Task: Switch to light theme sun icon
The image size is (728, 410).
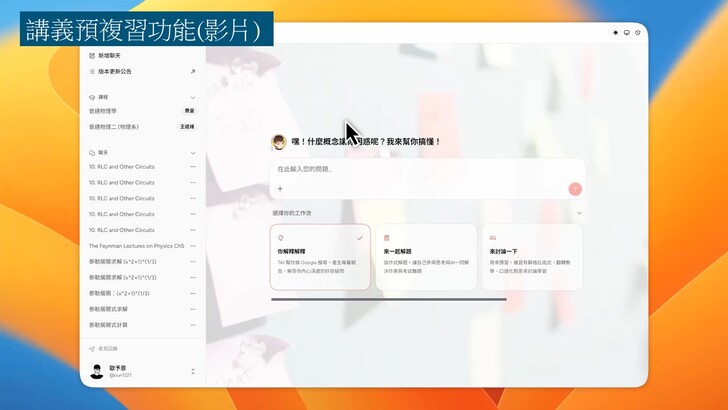Action: tap(616, 33)
